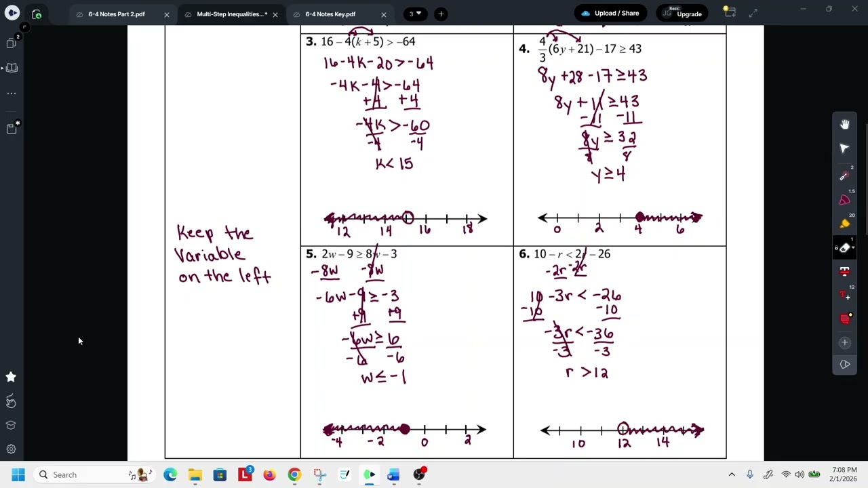Close the 6-4 Notes Key.pdf tab
868x488 pixels.
point(384,14)
